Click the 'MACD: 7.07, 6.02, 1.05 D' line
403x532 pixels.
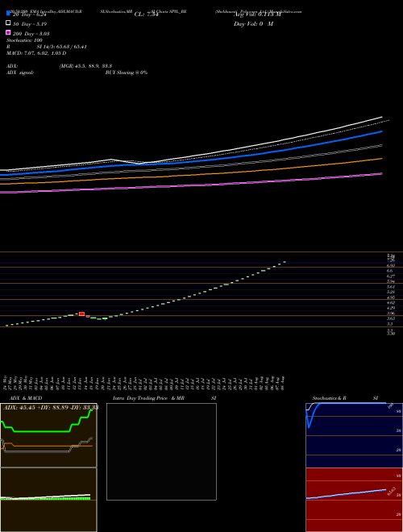click(x=36, y=53)
